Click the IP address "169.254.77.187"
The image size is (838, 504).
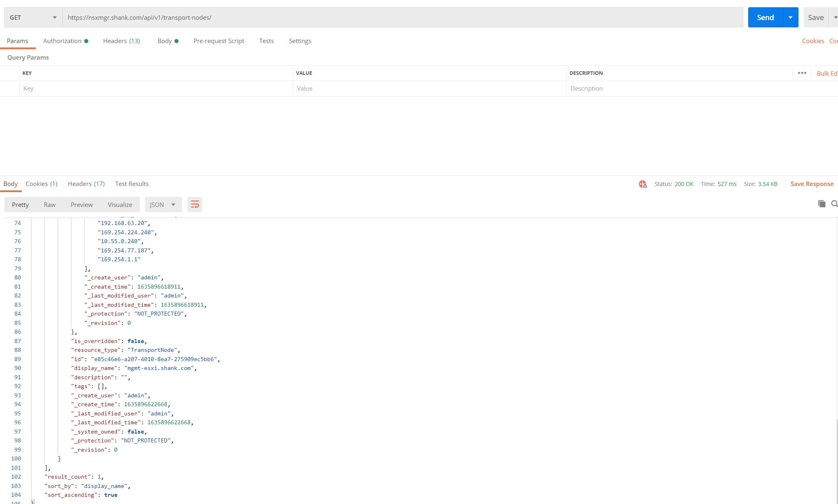[124, 250]
